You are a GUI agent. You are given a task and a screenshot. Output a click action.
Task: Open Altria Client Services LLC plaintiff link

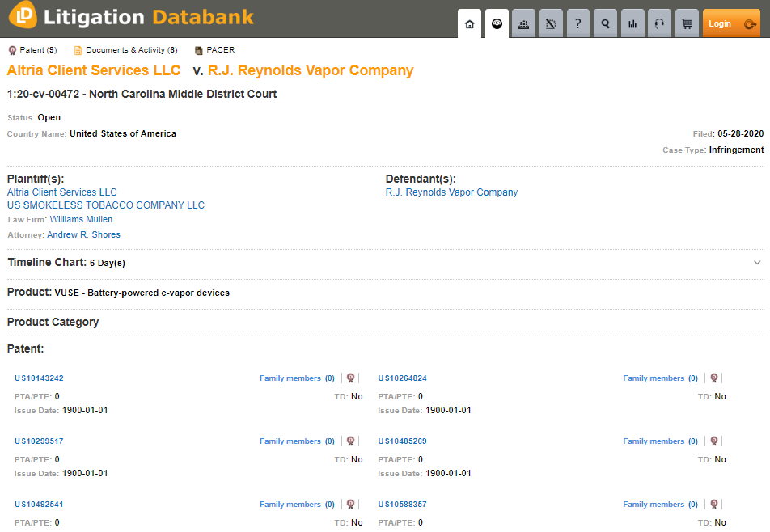point(61,192)
